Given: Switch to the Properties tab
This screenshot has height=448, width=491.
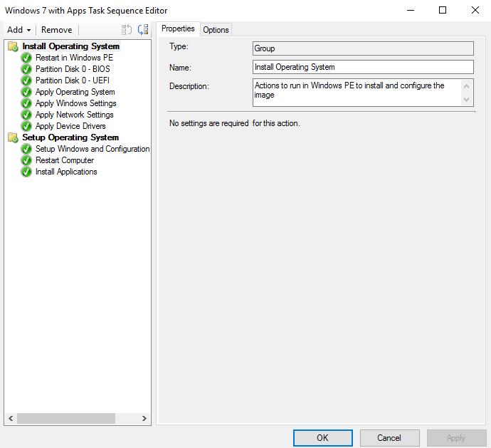Looking at the screenshot, I should tap(178, 28).
